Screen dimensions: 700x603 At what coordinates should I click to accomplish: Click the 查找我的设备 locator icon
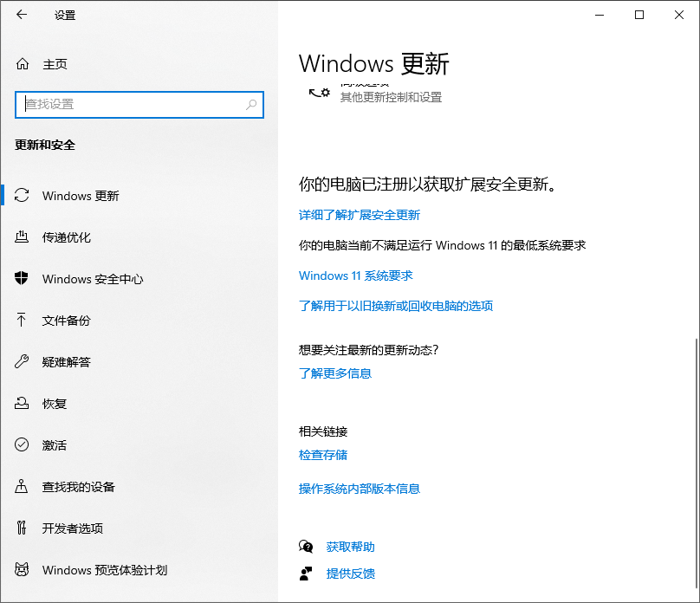point(22,486)
